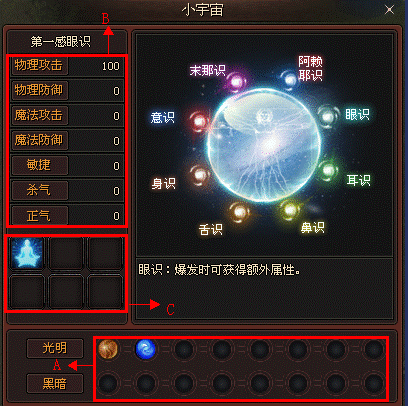Select the 意识 red orb
Viewport: 408px width, 406px height.
tap(200, 121)
